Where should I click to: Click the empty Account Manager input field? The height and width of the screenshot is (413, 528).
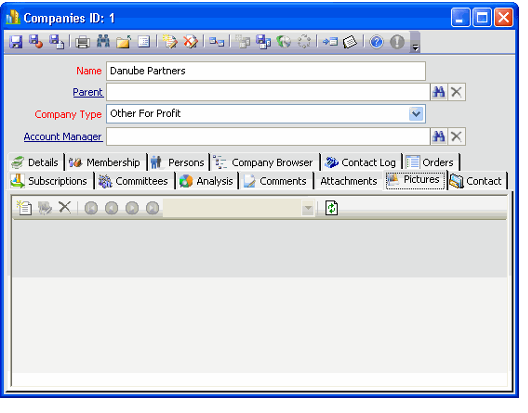(x=268, y=136)
